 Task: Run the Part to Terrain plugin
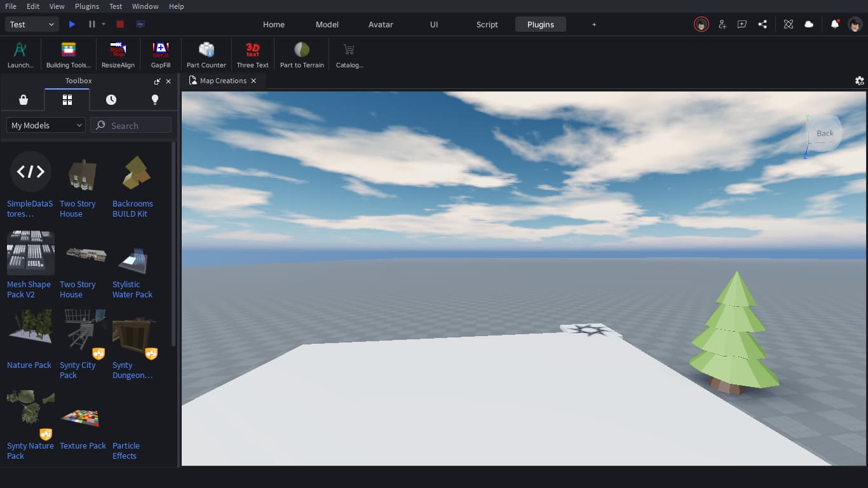[x=302, y=55]
